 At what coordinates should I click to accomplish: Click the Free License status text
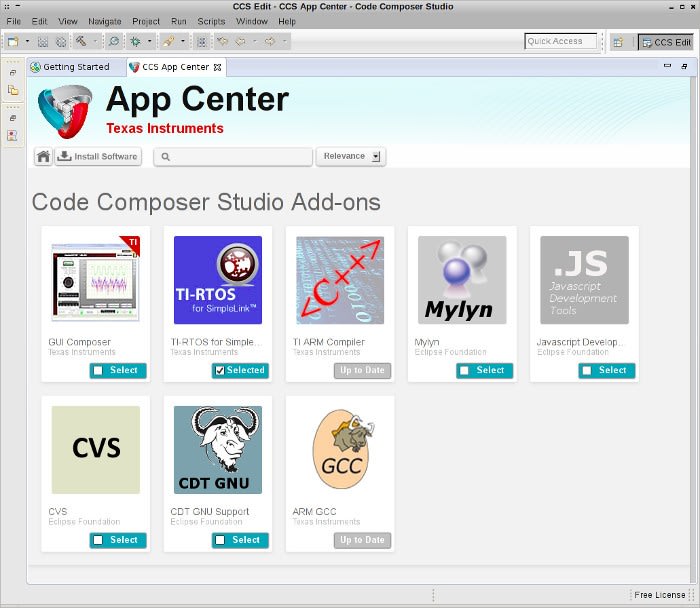(659, 595)
